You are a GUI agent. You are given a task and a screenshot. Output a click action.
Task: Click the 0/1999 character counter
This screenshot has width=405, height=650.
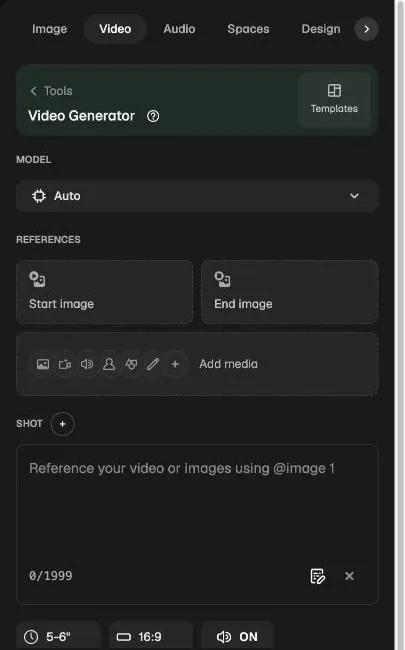tap(51, 575)
